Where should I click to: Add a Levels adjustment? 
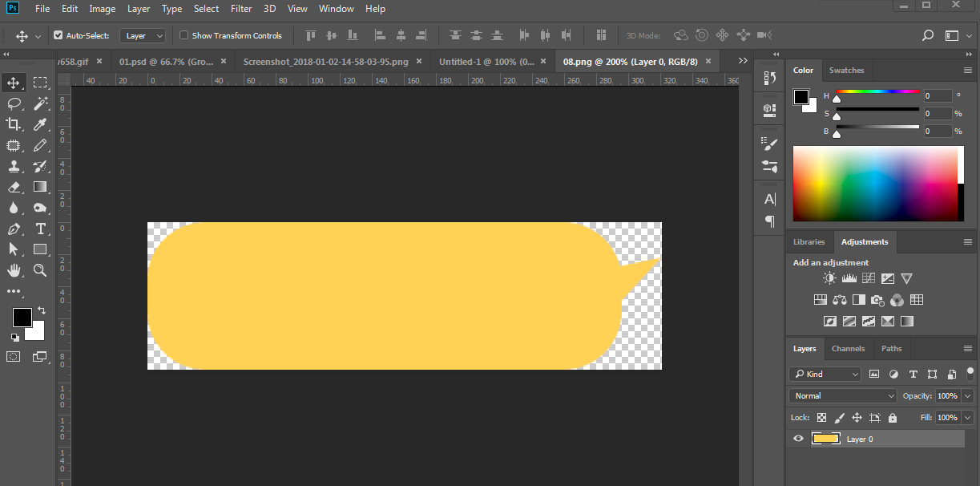849,278
